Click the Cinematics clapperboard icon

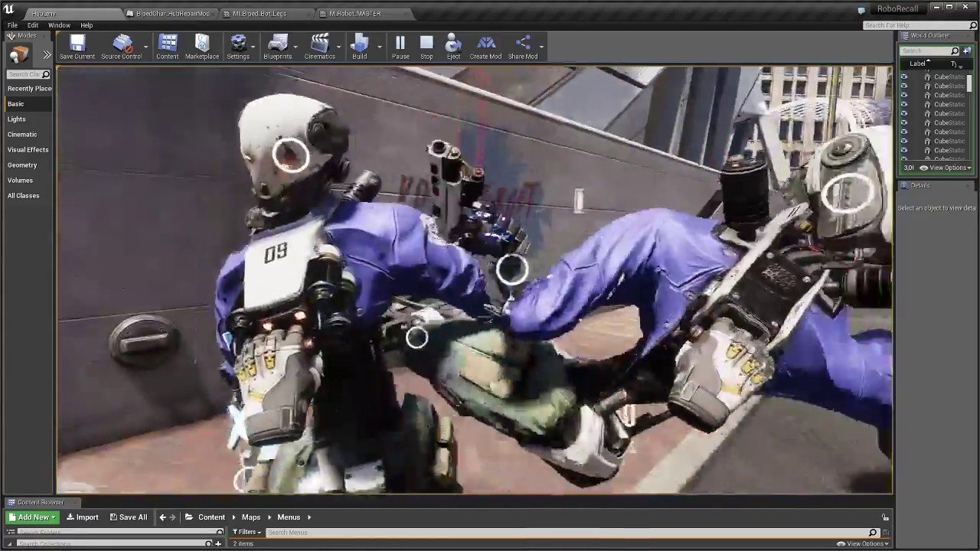click(x=319, y=43)
